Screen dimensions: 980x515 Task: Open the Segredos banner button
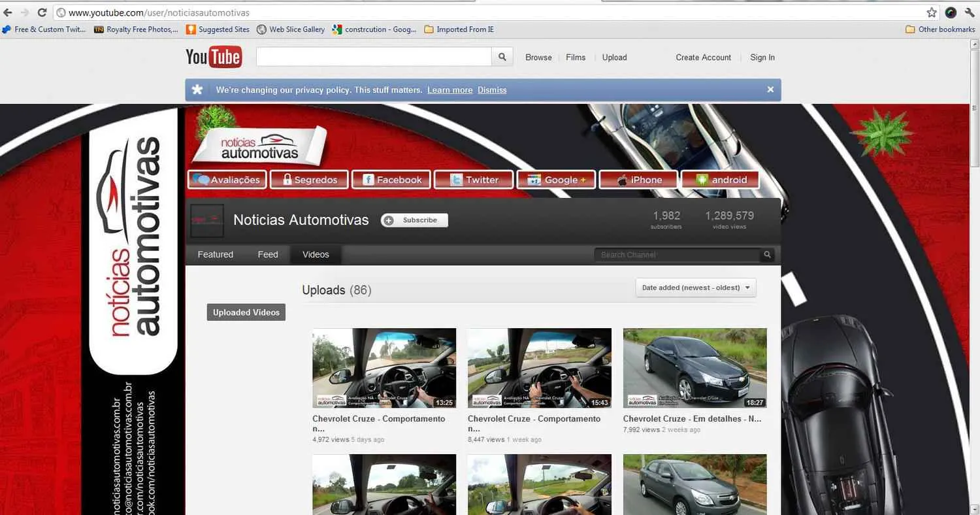pos(308,180)
